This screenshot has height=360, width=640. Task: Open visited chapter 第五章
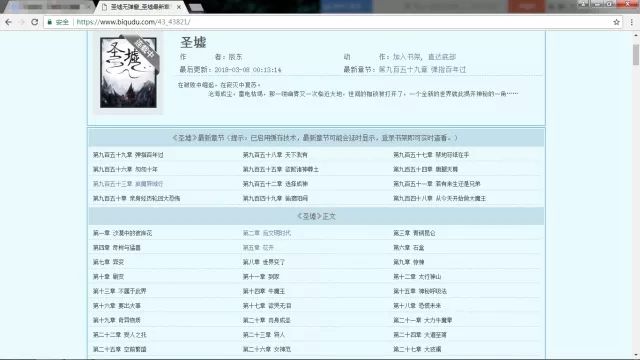pos(258,248)
